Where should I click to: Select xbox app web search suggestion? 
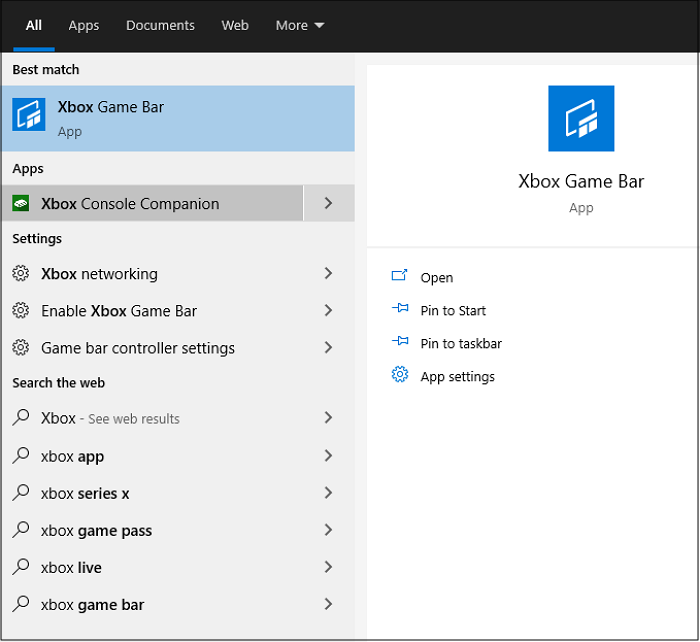(x=73, y=456)
